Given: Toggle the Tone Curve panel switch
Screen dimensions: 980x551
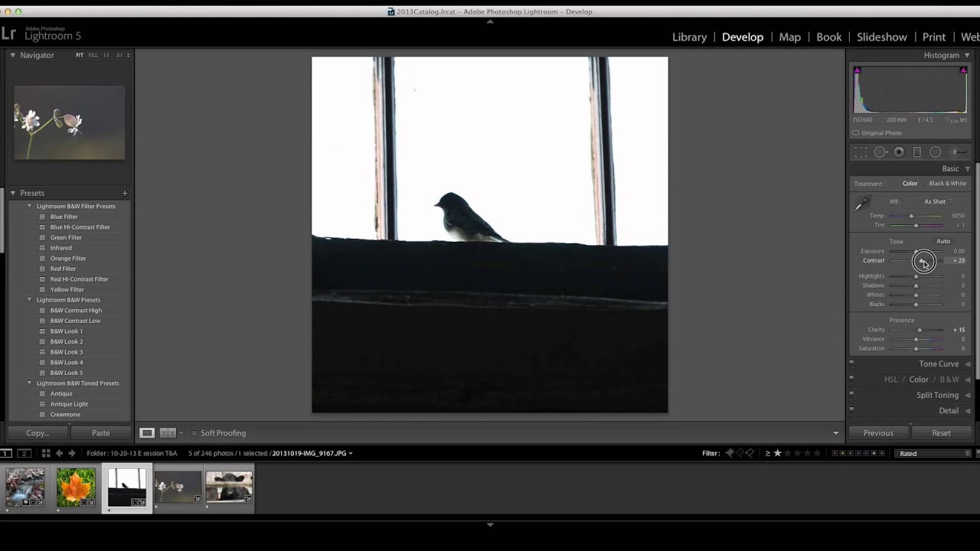Looking at the screenshot, I should tap(851, 364).
